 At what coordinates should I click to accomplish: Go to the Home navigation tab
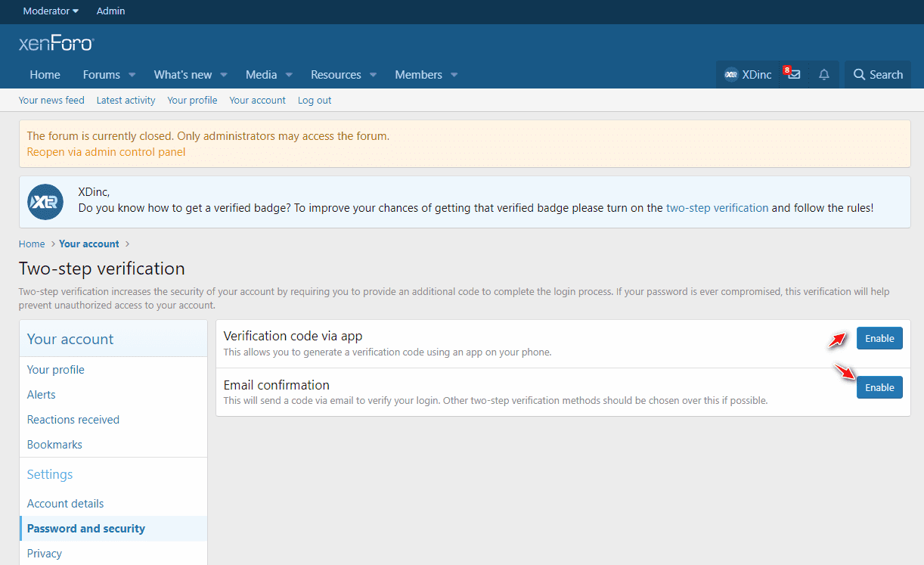click(x=45, y=75)
